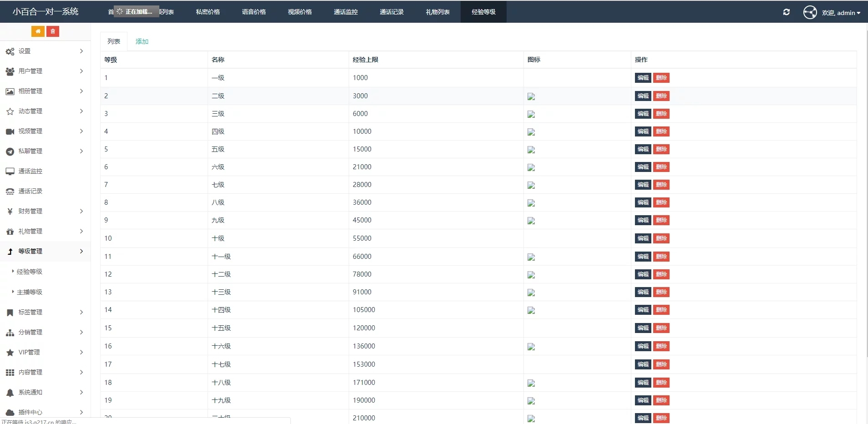
Task: Open 主播等级 submenu item
Action: 30,292
